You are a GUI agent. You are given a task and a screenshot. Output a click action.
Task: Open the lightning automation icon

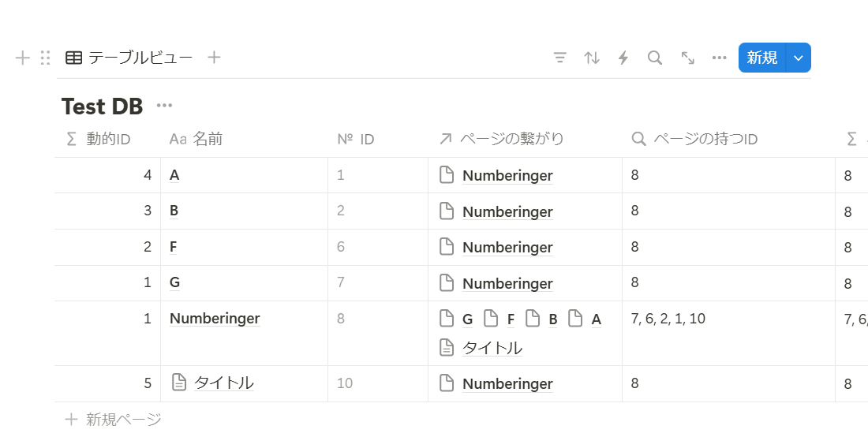pyautogui.click(x=623, y=58)
